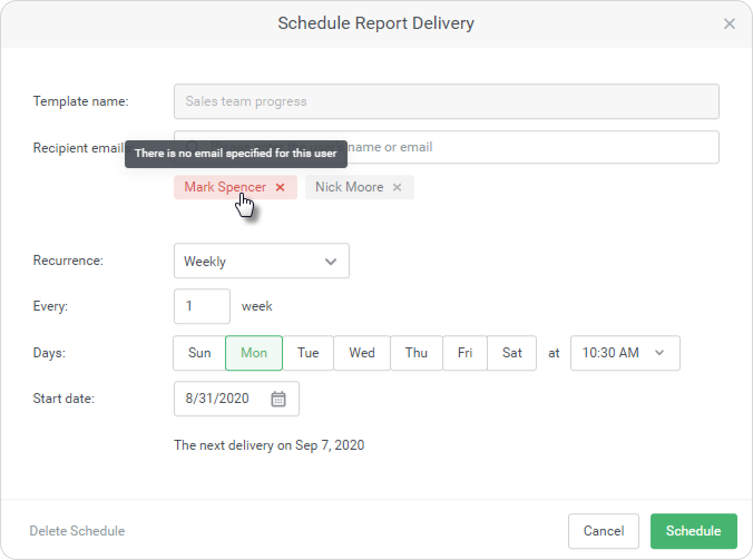Open the Start date calendar picker icon
Screen dimensions: 753x560
[278, 399]
